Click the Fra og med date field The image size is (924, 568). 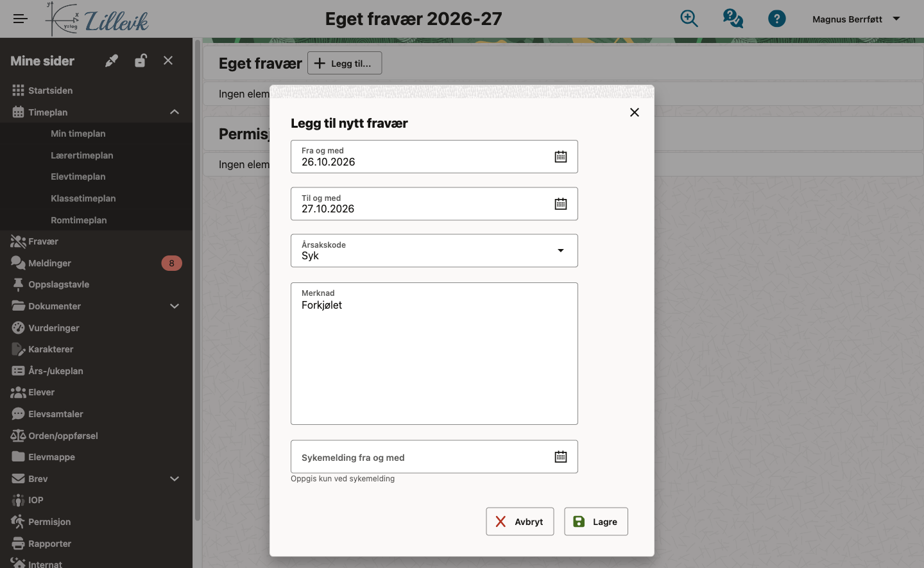[434, 157]
